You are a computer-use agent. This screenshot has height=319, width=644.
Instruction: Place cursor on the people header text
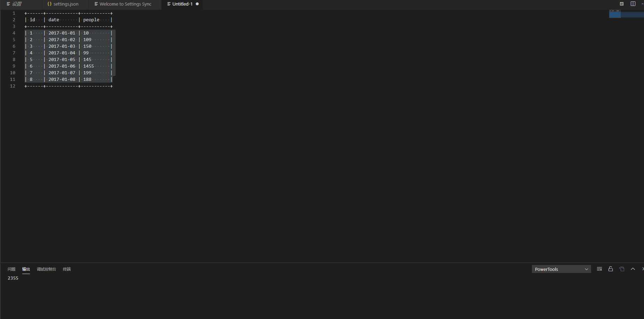pyautogui.click(x=91, y=20)
